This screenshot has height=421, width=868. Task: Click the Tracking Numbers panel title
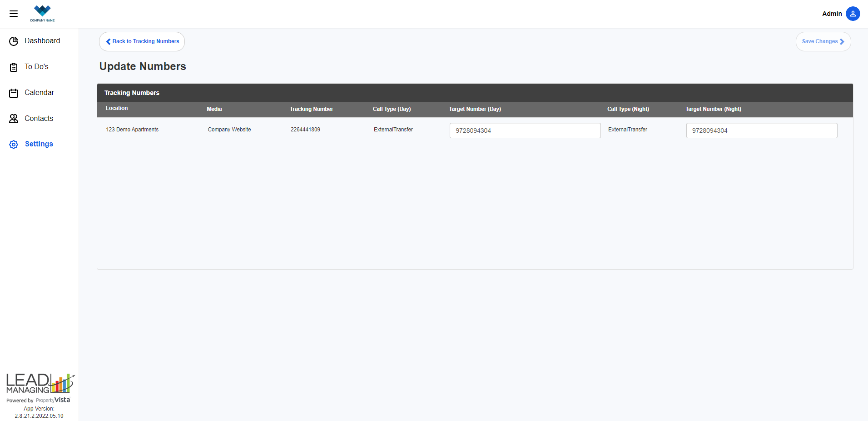(132, 93)
